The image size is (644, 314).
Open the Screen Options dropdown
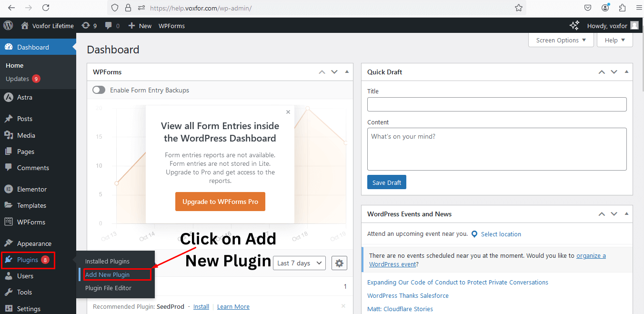point(561,40)
